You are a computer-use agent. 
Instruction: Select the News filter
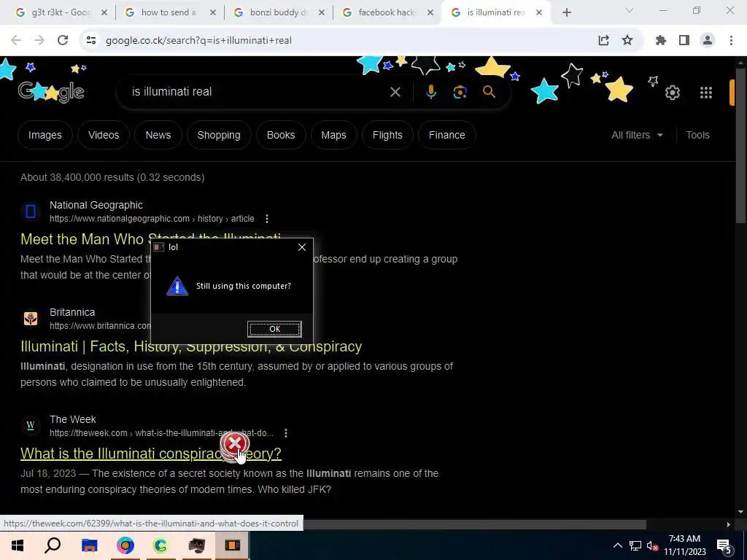(158, 135)
